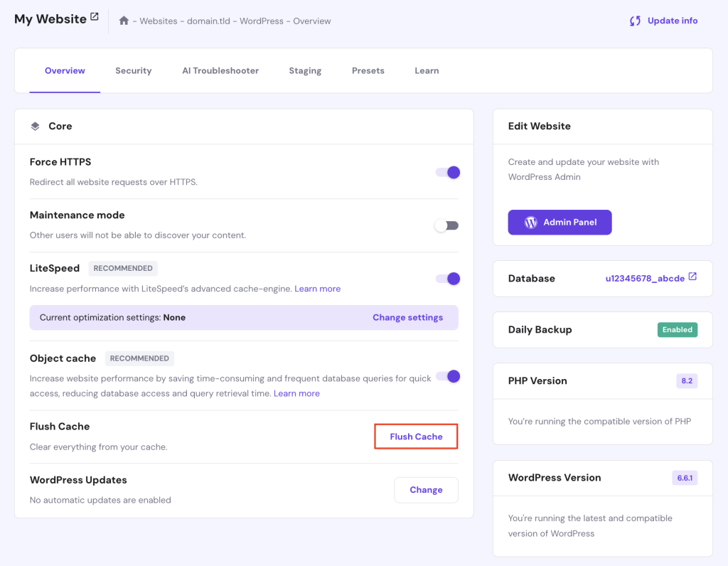Click the PHP 8.2 version badge
The image size is (728, 566).
pyautogui.click(x=686, y=380)
